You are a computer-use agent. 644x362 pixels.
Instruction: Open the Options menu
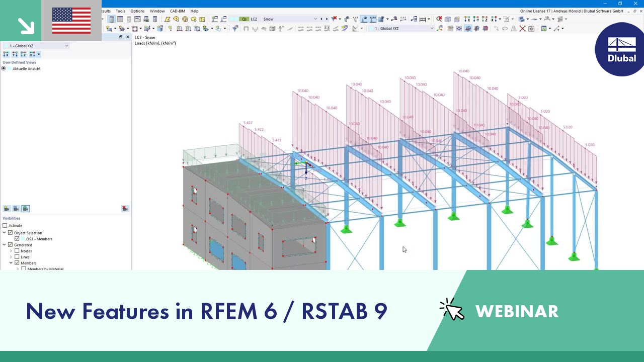tap(137, 11)
